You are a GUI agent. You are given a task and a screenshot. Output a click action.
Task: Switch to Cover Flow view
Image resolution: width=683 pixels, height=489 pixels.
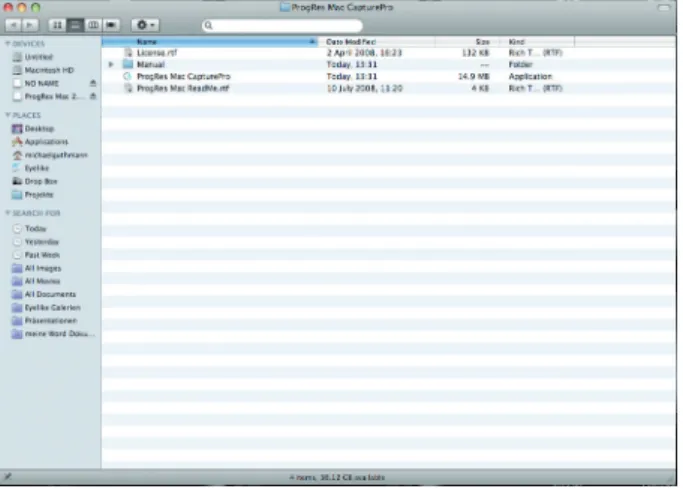coord(111,25)
